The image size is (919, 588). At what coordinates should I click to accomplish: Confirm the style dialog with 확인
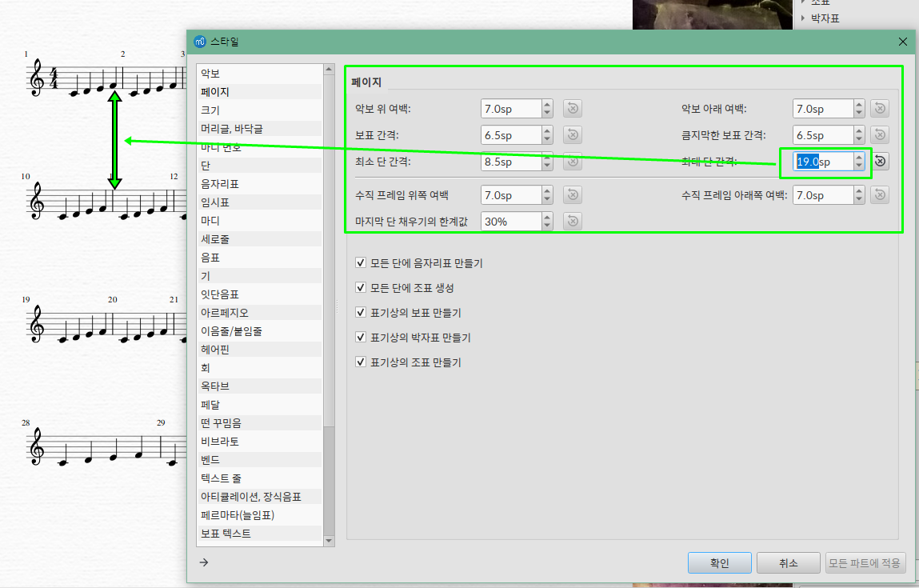point(719,562)
